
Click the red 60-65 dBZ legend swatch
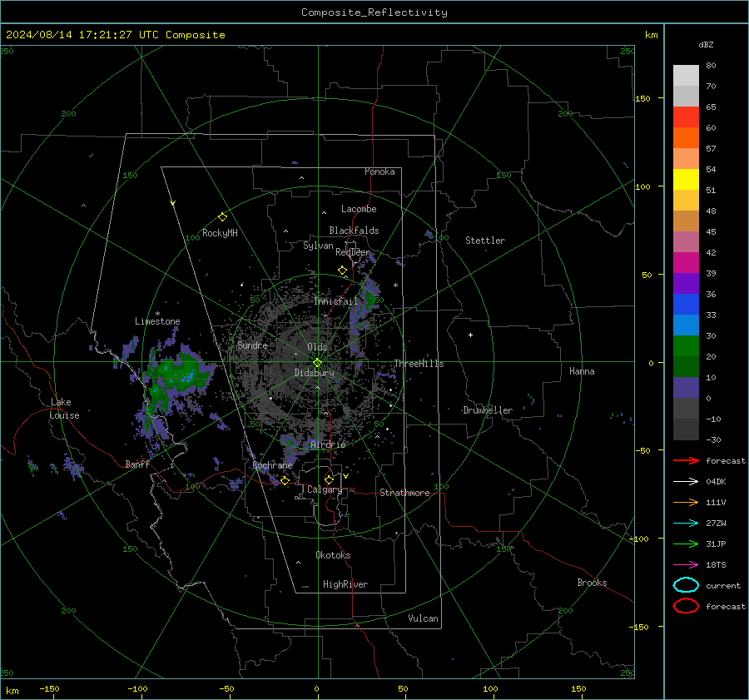[686, 117]
